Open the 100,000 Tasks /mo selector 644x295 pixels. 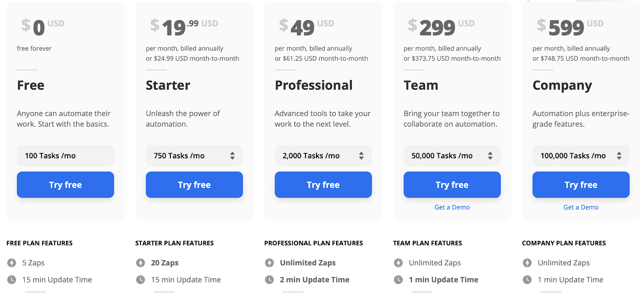580,156
